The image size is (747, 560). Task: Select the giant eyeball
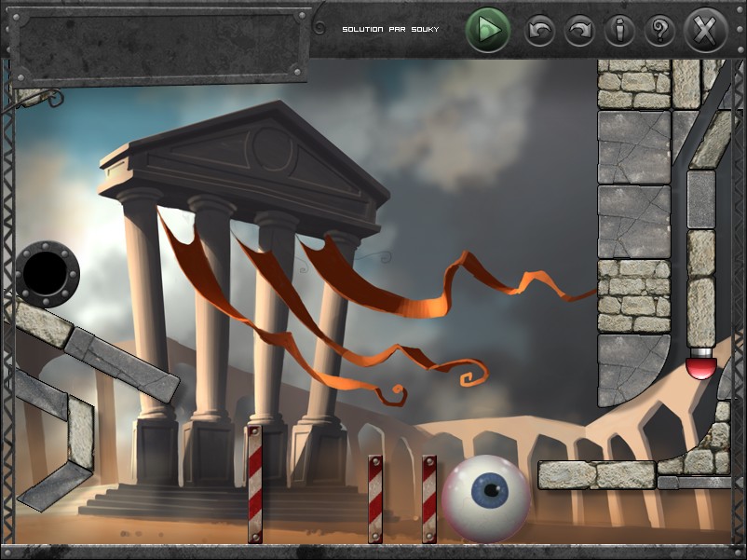coord(486,499)
